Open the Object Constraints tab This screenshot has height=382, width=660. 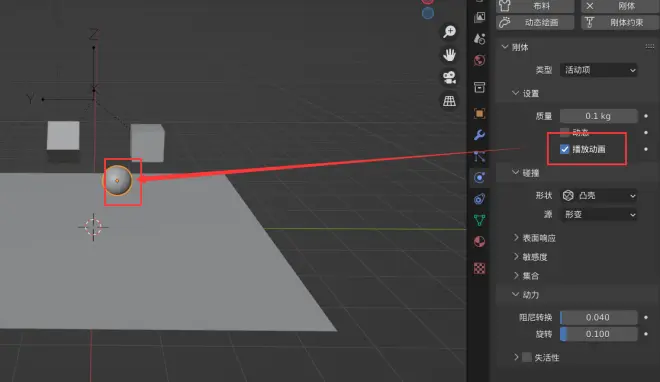479,199
